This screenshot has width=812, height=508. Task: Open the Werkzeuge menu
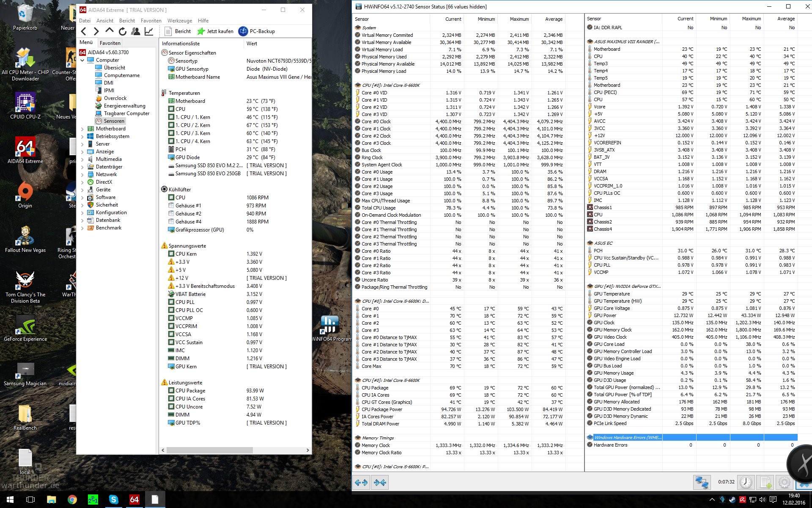tap(179, 21)
